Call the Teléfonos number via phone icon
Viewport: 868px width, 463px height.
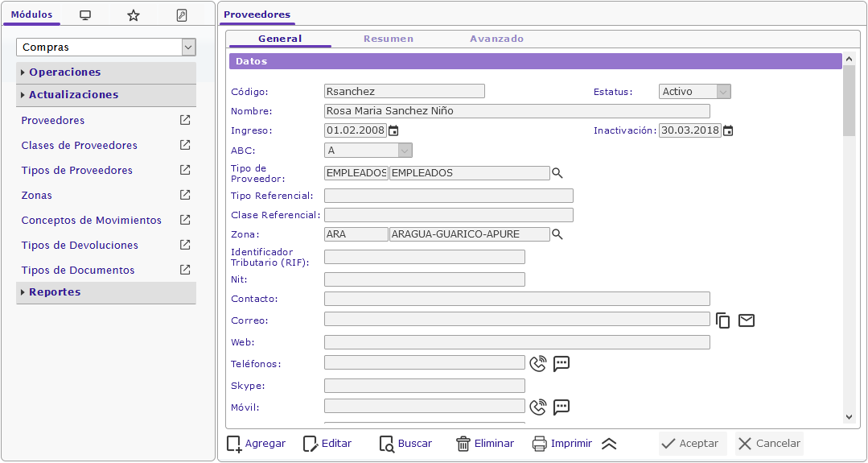coord(538,363)
